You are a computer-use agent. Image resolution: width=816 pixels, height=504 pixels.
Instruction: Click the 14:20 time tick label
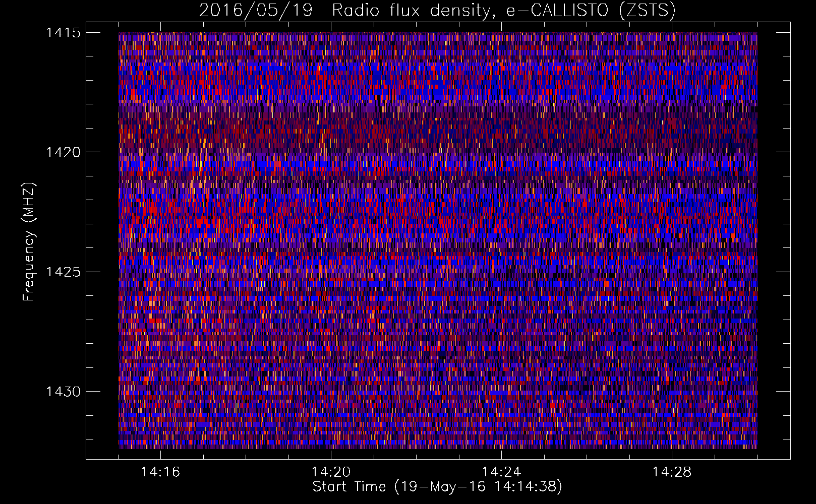pos(331,472)
